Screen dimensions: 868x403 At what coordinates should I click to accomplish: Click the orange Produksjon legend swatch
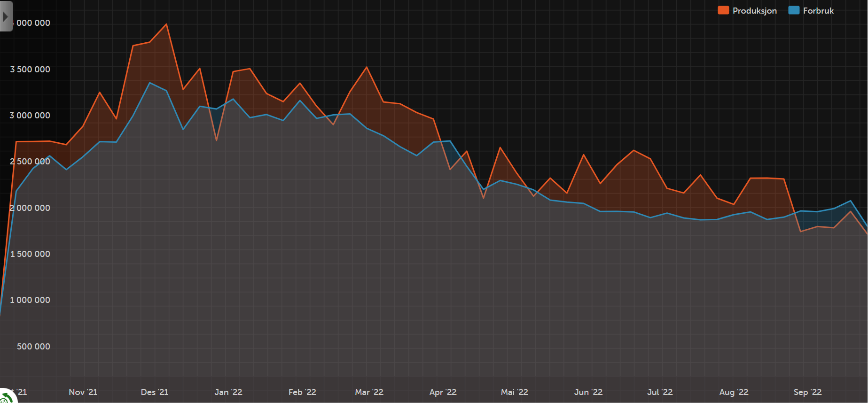coord(723,10)
